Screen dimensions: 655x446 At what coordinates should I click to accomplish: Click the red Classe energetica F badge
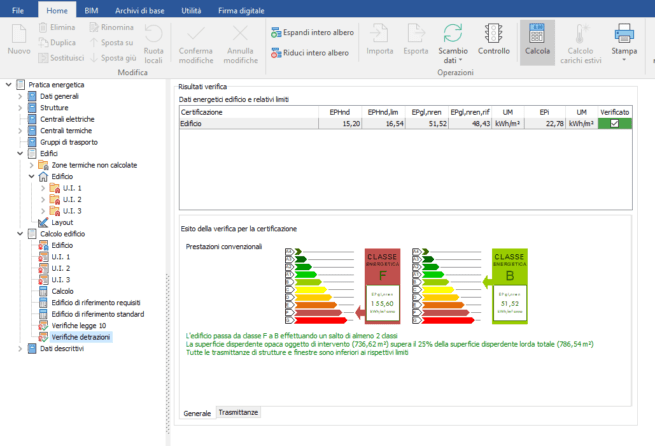click(382, 286)
